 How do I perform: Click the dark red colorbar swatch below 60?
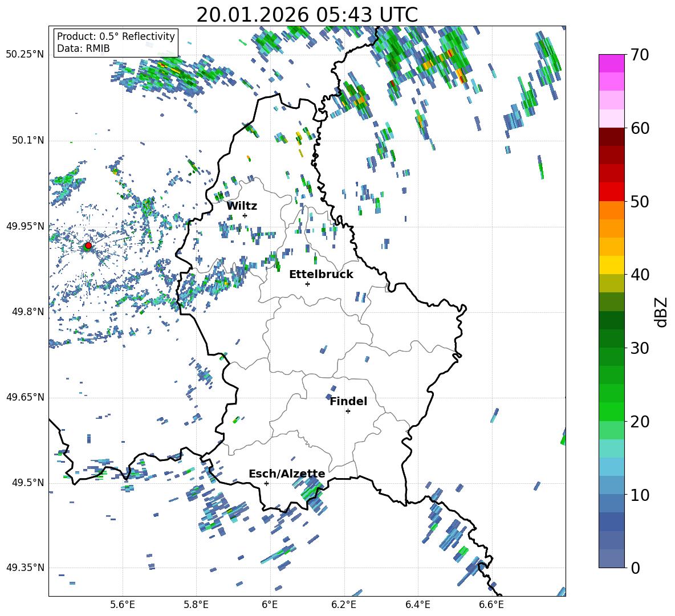coord(612,137)
